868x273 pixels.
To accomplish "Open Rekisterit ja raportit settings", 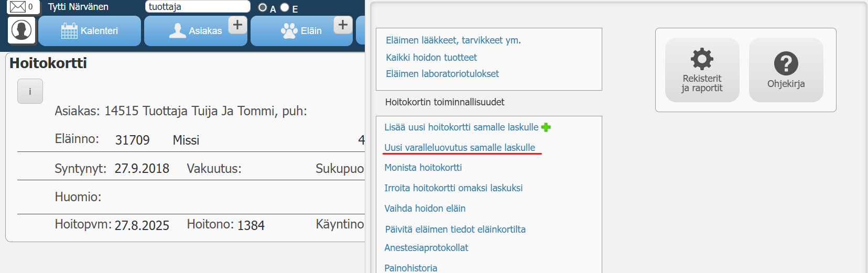I will coord(702,70).
